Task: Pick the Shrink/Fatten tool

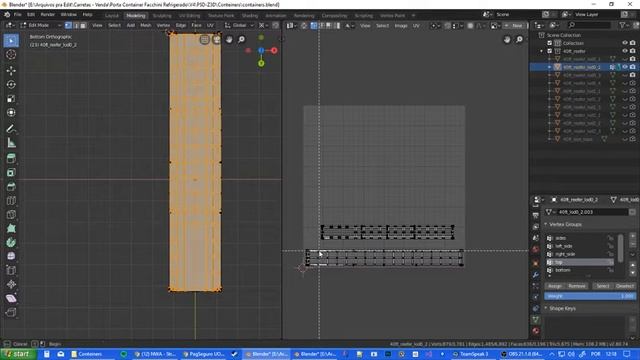Action: pyautogui.click(x=11, y=284)
